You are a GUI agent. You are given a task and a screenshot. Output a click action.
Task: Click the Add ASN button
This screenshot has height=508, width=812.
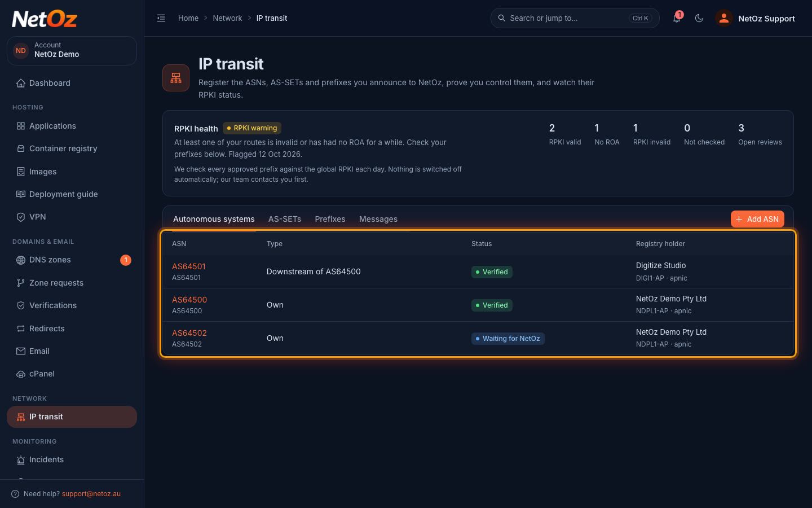coord(757,219)
